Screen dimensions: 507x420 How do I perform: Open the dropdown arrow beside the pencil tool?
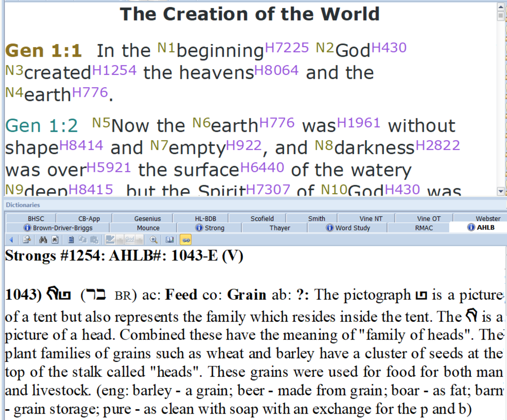[x=120, y=240]
